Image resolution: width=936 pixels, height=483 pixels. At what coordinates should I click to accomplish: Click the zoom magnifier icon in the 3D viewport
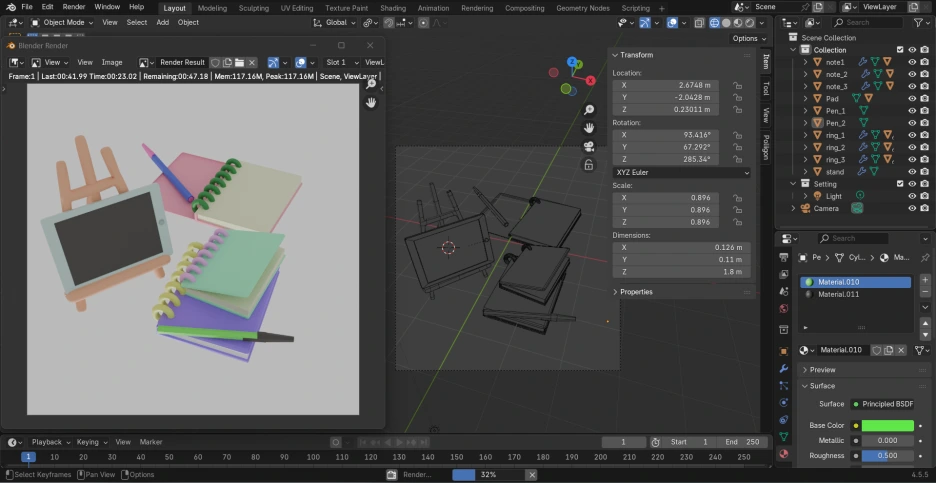[x=590, y=110]
